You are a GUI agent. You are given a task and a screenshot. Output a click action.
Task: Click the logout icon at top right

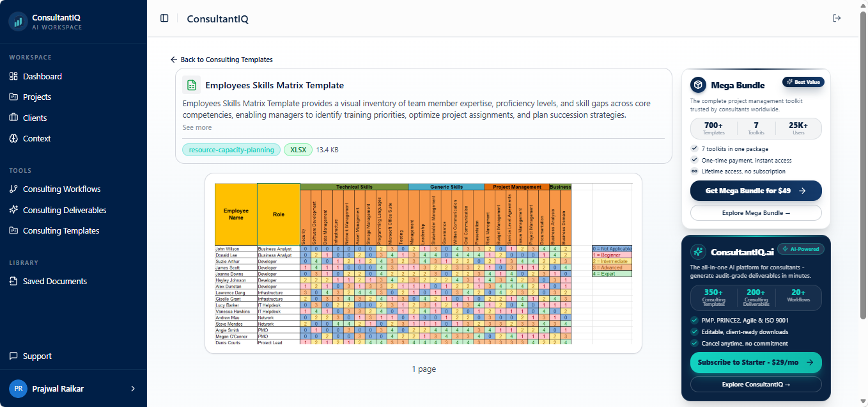click(837, 18)
